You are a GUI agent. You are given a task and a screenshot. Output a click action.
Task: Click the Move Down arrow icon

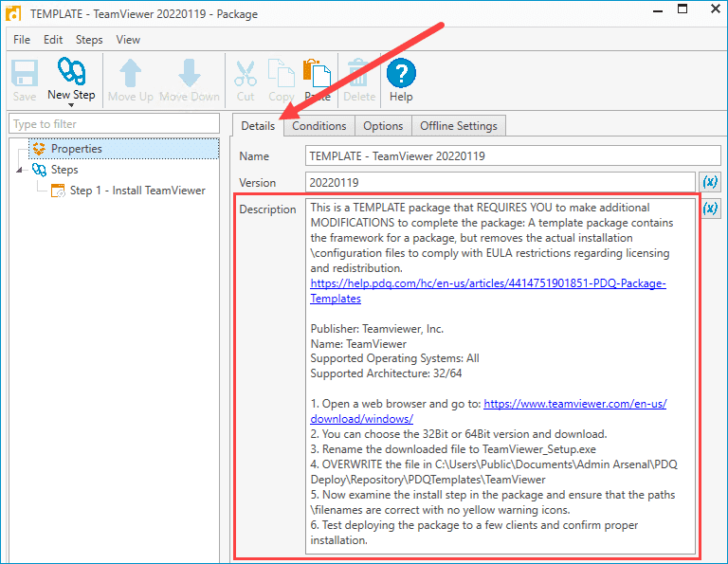coord(190,73)
